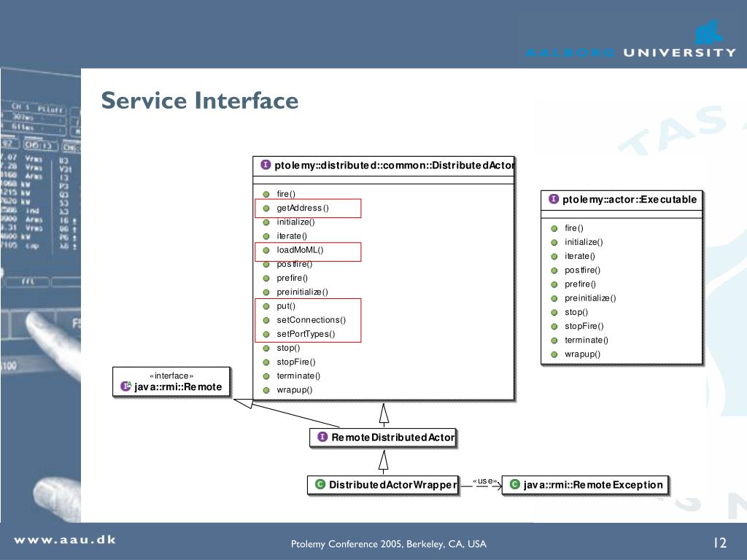The height and width of the screenshot is (560, 747).
Task: Click green dot beside fire() in Executable box
Action: tap(554, 228)
